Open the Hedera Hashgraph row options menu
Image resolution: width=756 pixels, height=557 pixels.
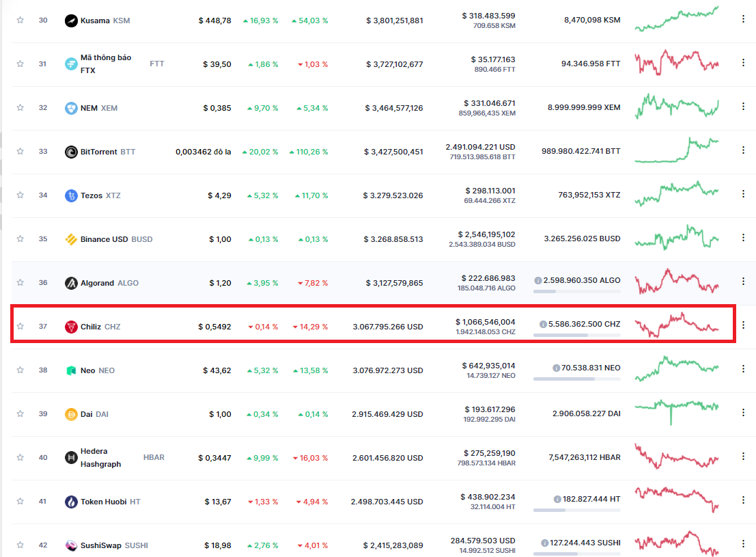pyautogui.click(x=743, y=456)
